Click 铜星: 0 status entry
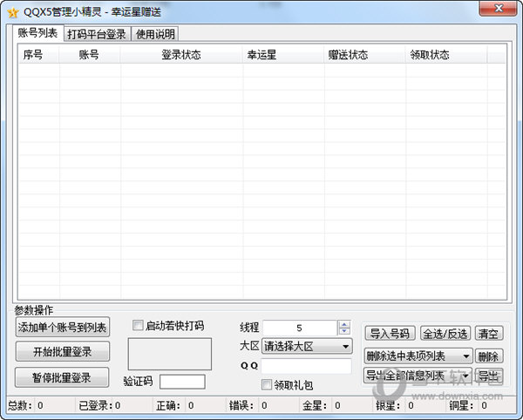The image size is (523, 420). click(468, 406)
